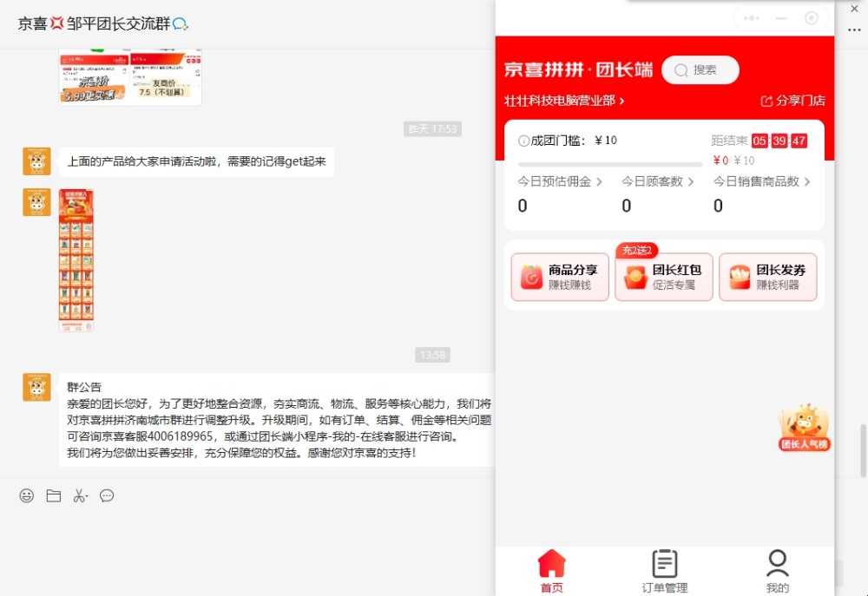Open the file folder icon in chat toolbar
The width and height of the screenshot is (868, 596).
coord(54,496)
